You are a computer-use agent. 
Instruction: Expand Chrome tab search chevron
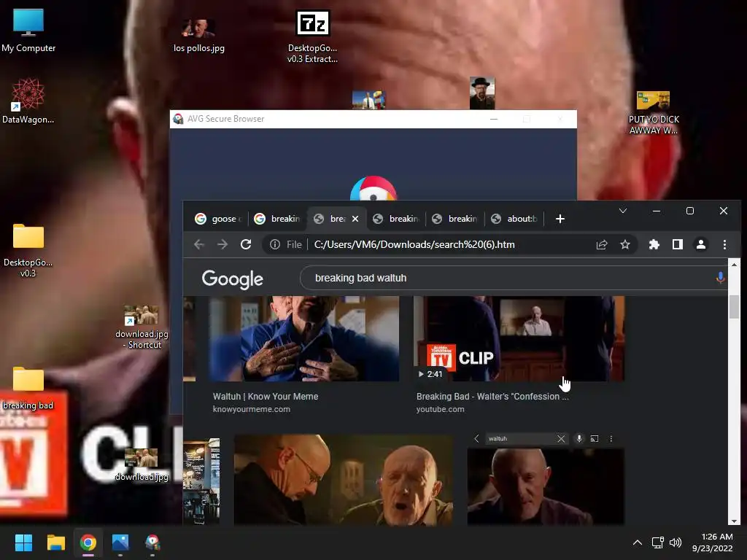(623, 211)
